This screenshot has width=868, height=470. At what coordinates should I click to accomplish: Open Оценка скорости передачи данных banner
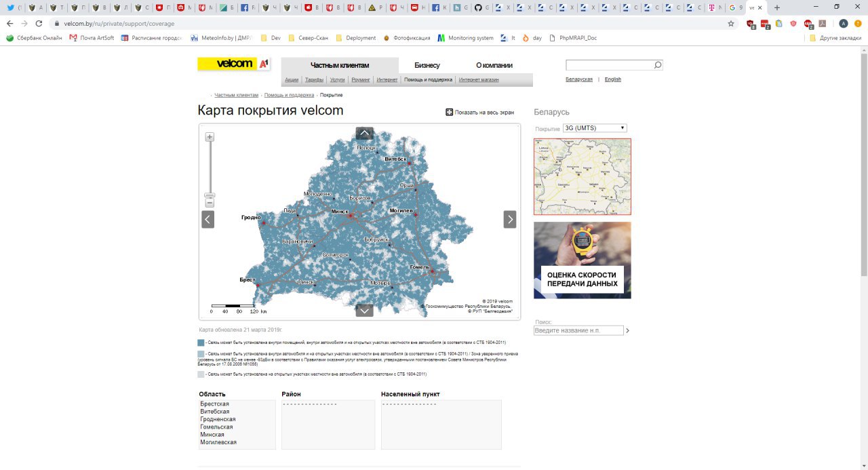coord(582,260)
